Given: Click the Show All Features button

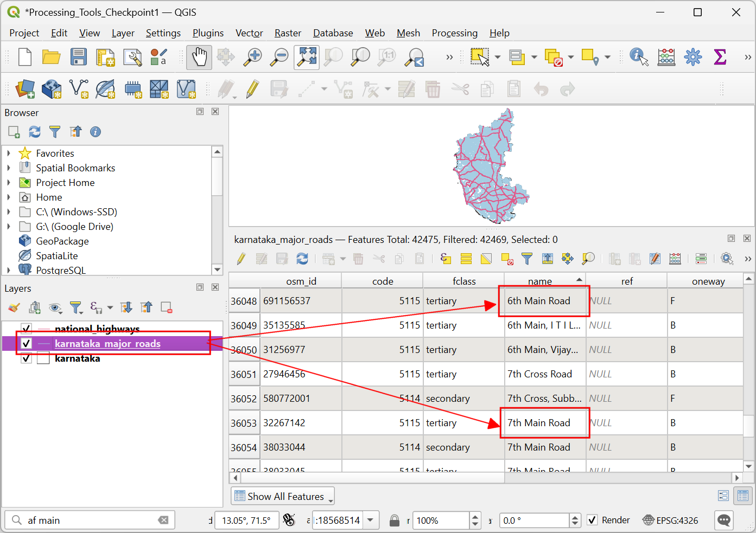Looking at the screenshot, I should (x=283, y=496).
